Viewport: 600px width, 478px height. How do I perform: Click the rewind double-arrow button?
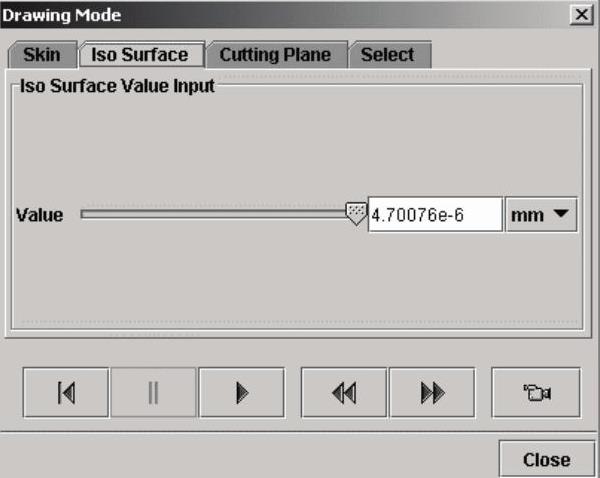(343, 393)
